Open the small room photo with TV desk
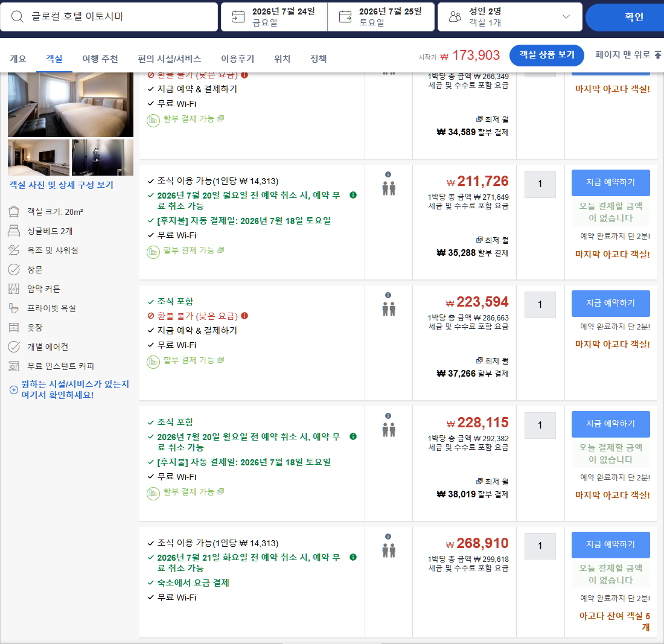664x644 pixels. click(x=39, y=158)
